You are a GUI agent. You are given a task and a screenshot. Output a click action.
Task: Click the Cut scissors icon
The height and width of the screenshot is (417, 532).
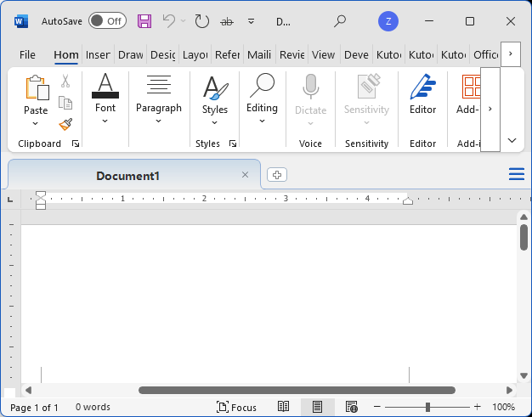pyautogui.click(x=65, y=82)
